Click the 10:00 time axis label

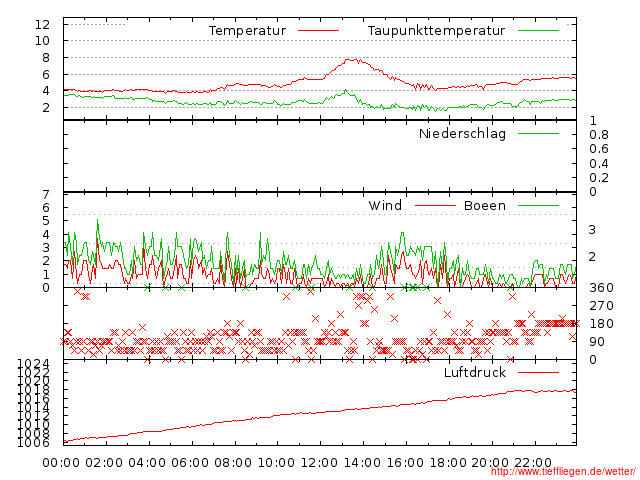(x=276, y=463)
